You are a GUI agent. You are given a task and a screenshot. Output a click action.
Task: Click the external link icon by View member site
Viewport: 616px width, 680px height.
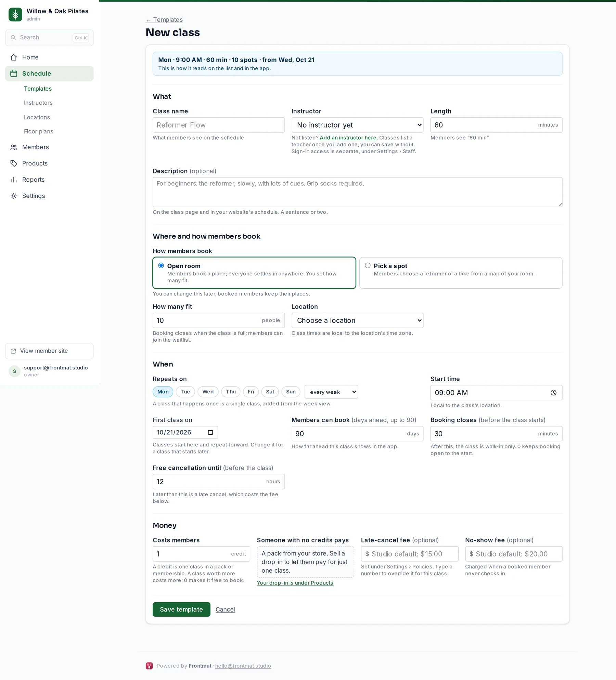point(13,351)
